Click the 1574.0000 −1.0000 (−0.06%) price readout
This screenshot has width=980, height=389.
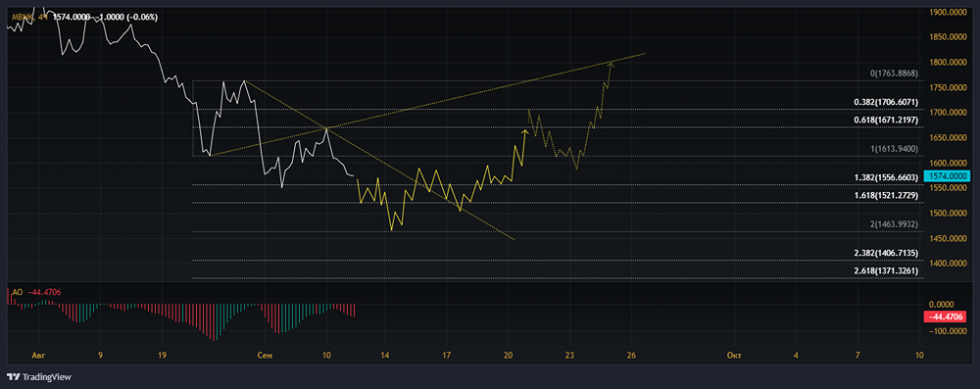click(106, 17)
